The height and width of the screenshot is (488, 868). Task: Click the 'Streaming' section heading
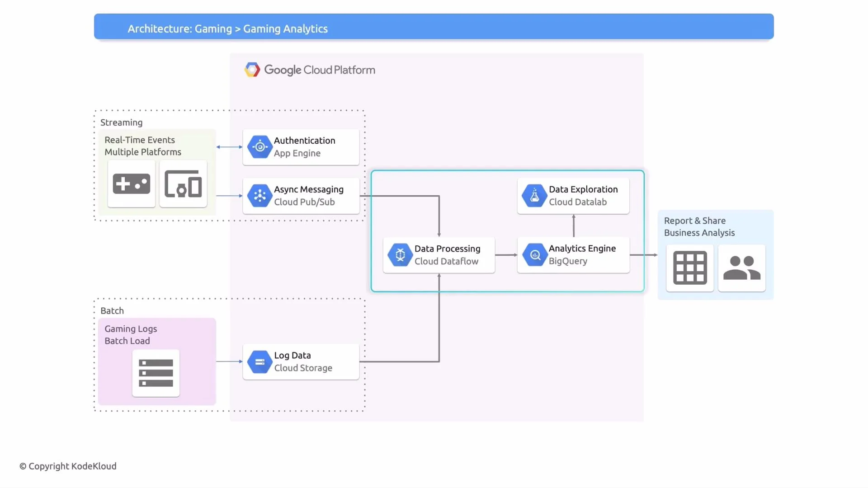(x=121, y=122)
